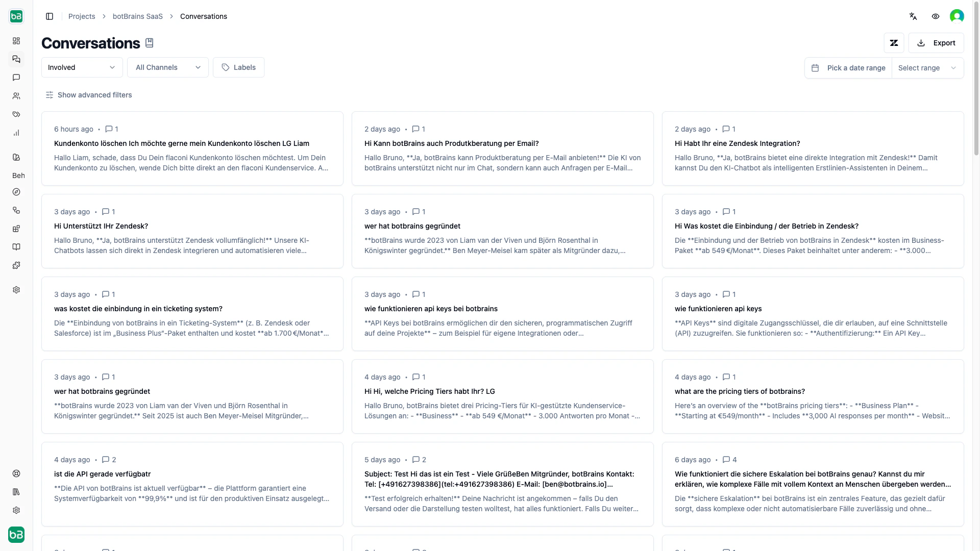980x551 pixels.
Task: Collapse the sidebar with the panel toggle
Action: point(50,16)
